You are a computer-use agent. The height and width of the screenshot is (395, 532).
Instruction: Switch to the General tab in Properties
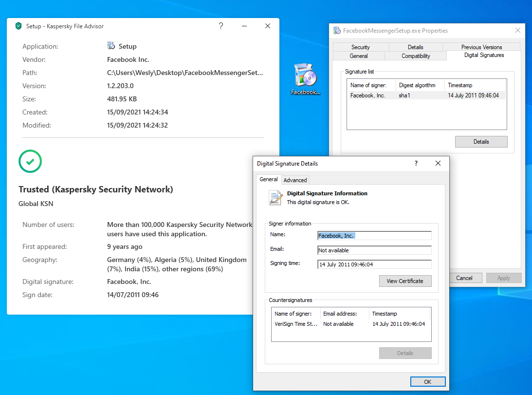pos(359,56)
